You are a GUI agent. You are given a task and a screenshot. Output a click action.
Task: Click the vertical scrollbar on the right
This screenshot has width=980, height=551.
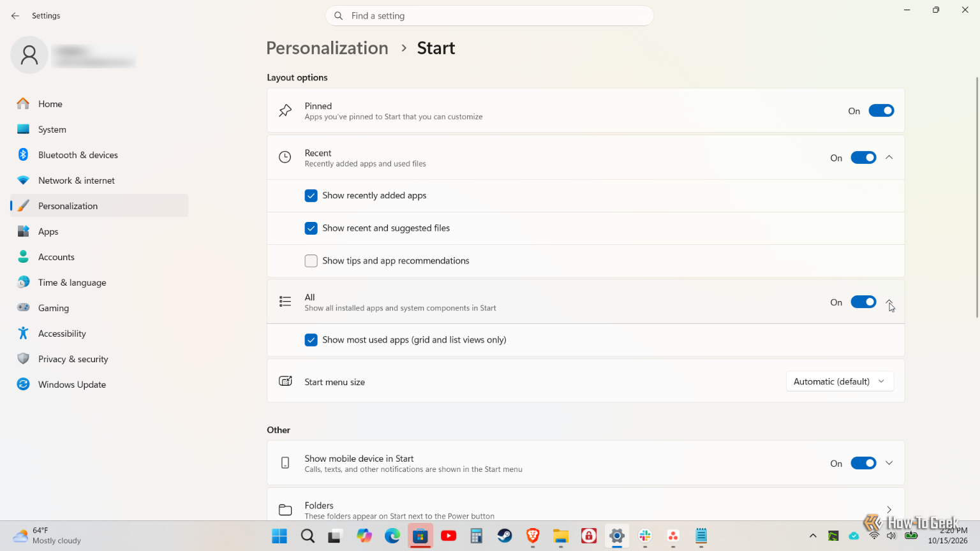pos(976,197)
